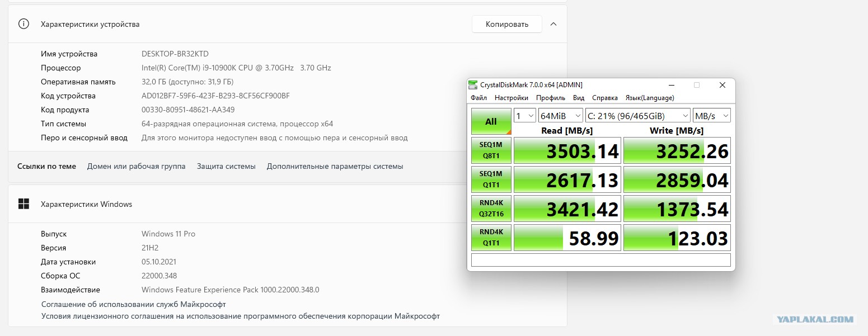868x336 pixels.
Task: Click the Windows Feature Experience Pack value
Action: [230, 290]
